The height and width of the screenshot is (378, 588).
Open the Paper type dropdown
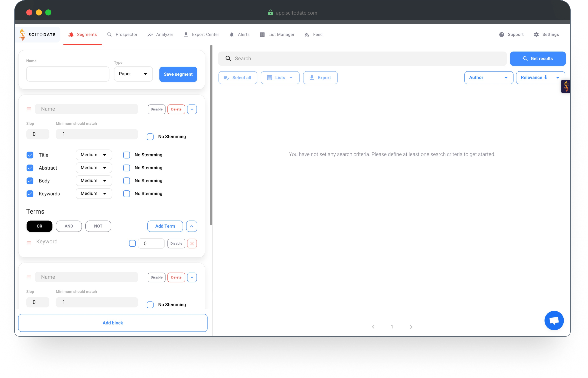coord(133,74)
